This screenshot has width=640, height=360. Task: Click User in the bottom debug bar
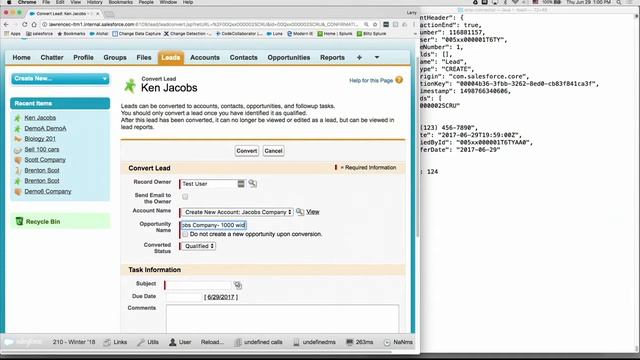coord(180,342)
